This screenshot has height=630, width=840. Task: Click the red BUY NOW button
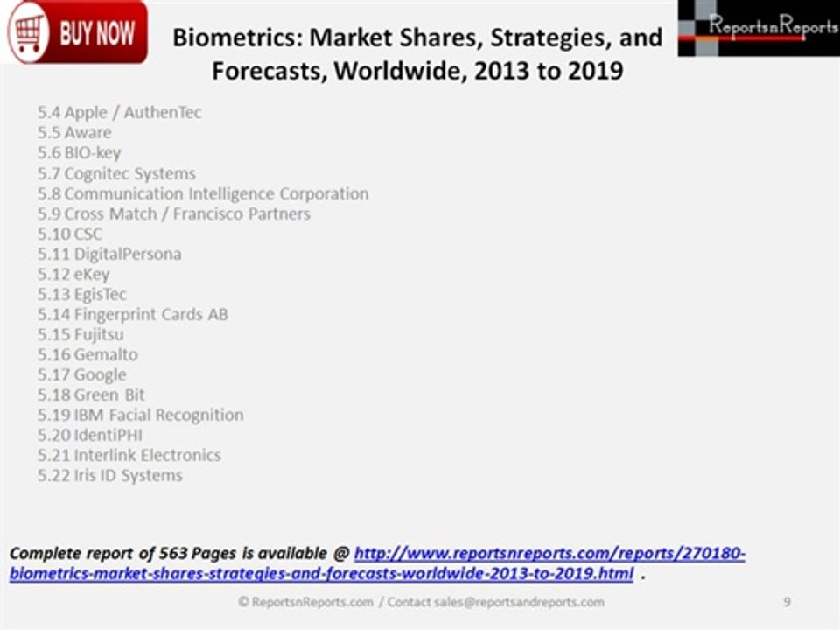pos(77,31)
